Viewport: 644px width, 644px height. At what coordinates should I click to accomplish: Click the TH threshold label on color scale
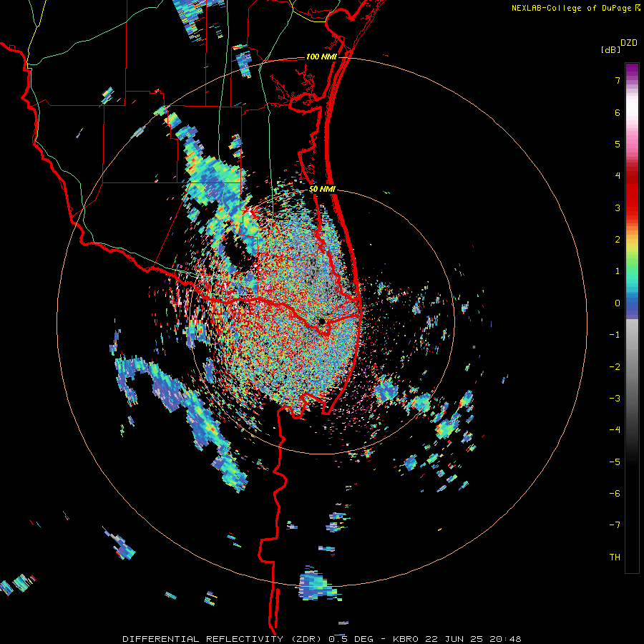[615, 557]
